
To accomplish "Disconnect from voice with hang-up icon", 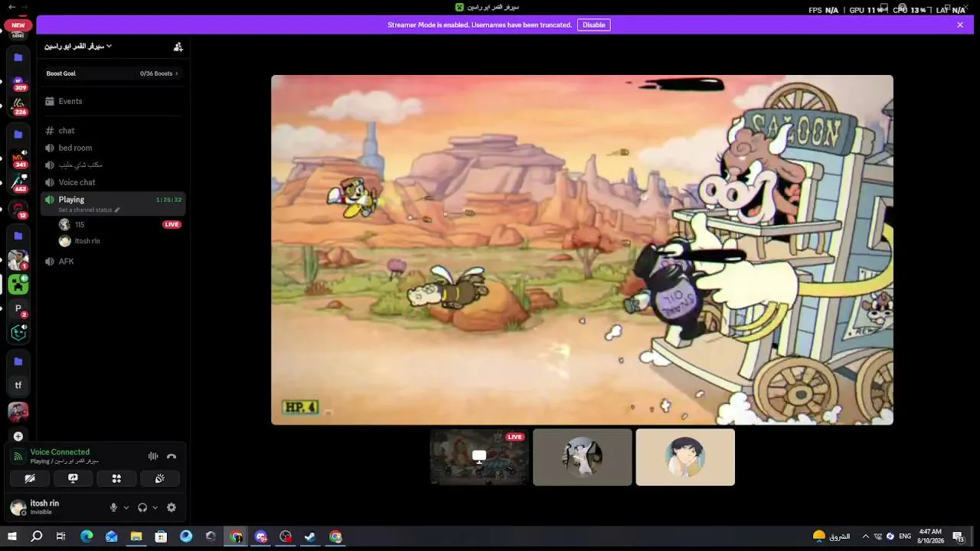I will (x=171, y=456).
